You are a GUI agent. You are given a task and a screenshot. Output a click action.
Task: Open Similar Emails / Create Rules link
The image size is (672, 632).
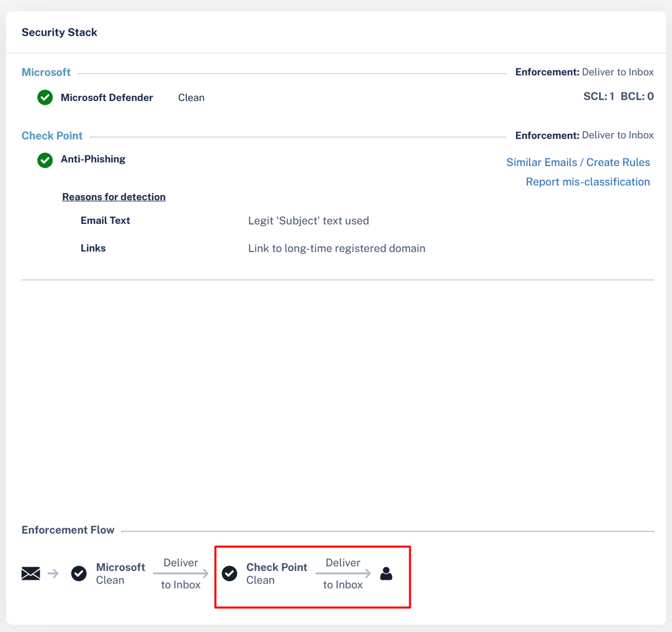(x=578, y=162)
